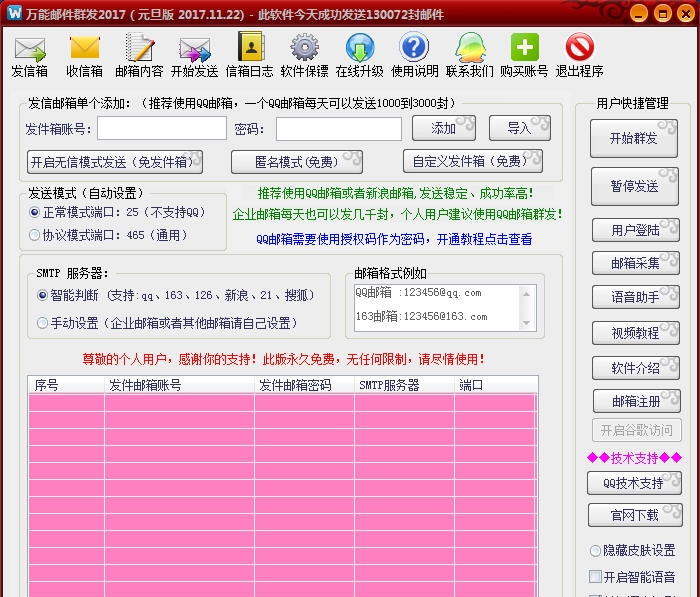
Task: Click the 密码 input field
Action: click(339, 129)
